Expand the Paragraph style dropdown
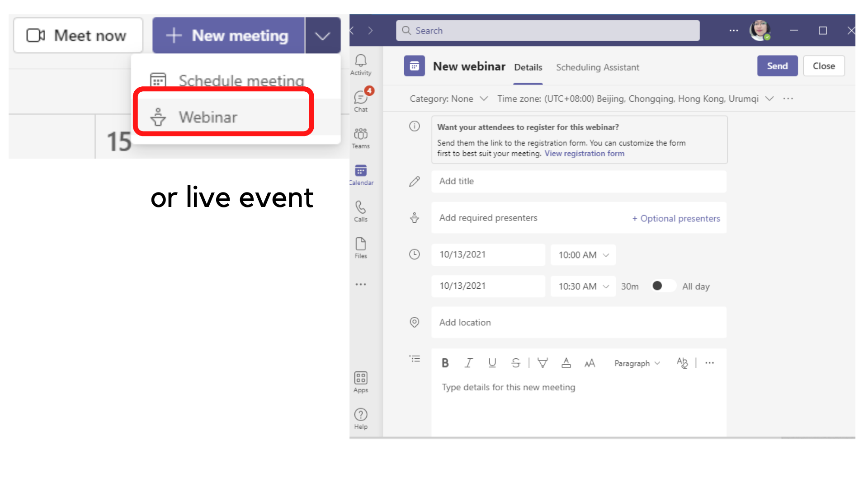 tap(637, 363)
